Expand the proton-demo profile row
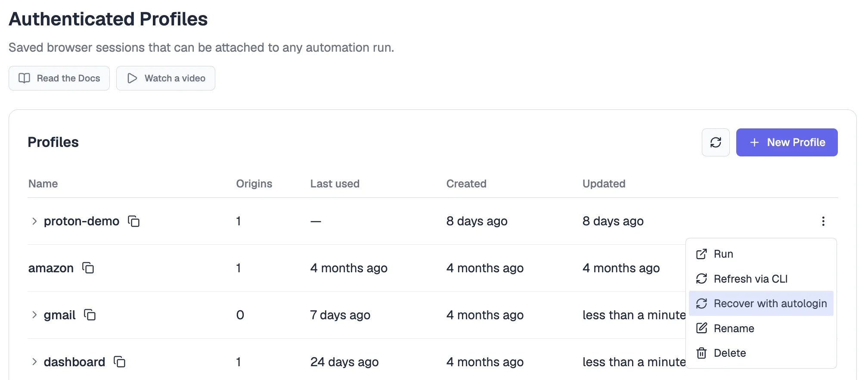This screenshot has width=868, height=380. coord(34,221)
